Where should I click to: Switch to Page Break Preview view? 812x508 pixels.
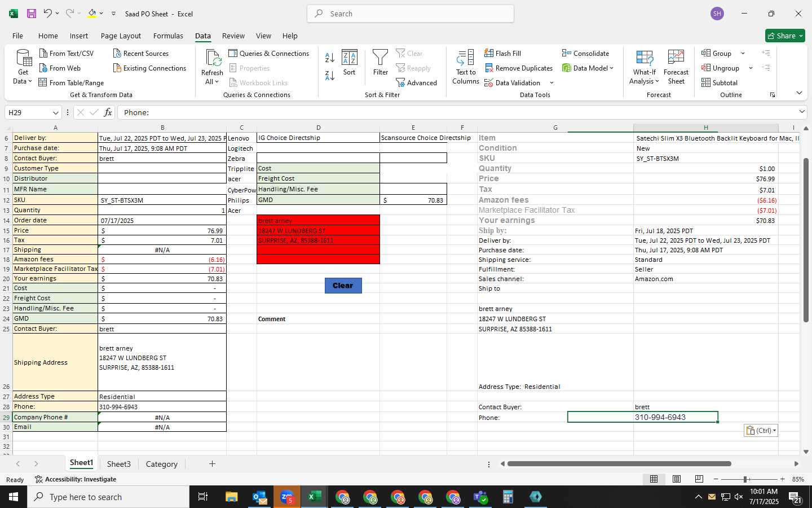click(699, 479)
